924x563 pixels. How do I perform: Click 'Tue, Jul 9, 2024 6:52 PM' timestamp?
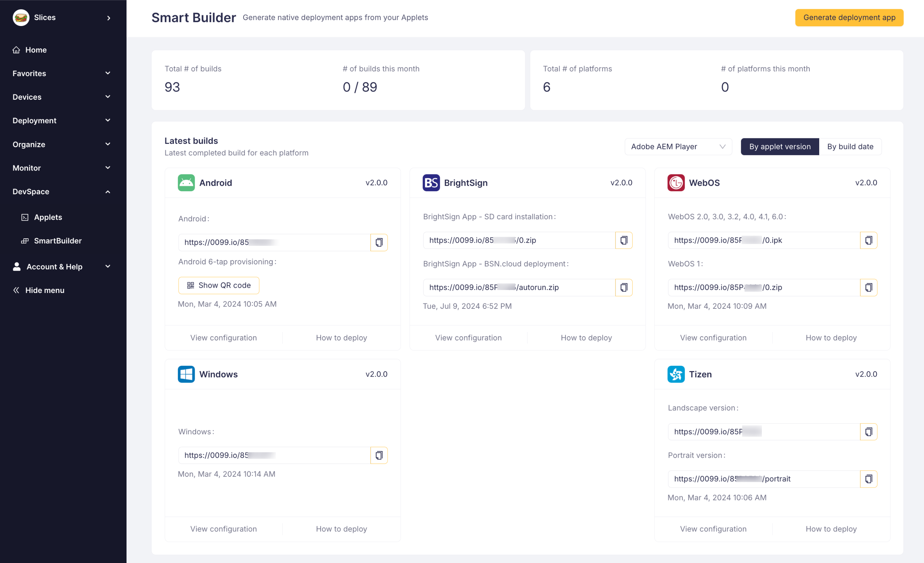pyautogui.click(x=467, y=307)
